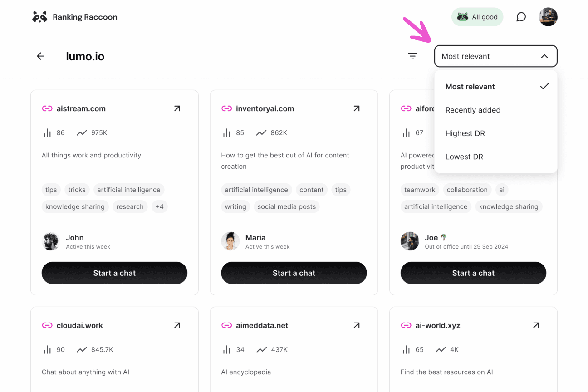Open the inventoryai.com domain link
This screenshot has height=392, width=588.
pyautogui.click(x=264, y=108)
